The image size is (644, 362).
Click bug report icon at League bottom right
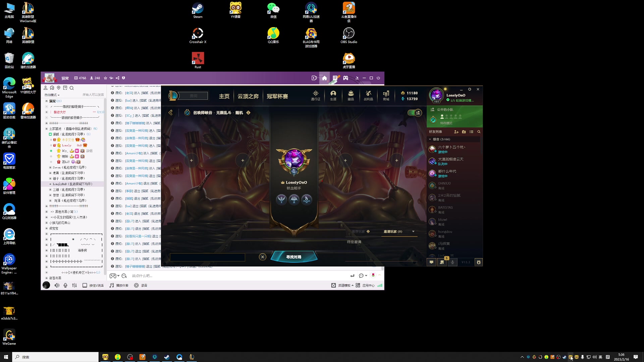tap(479, 262)
